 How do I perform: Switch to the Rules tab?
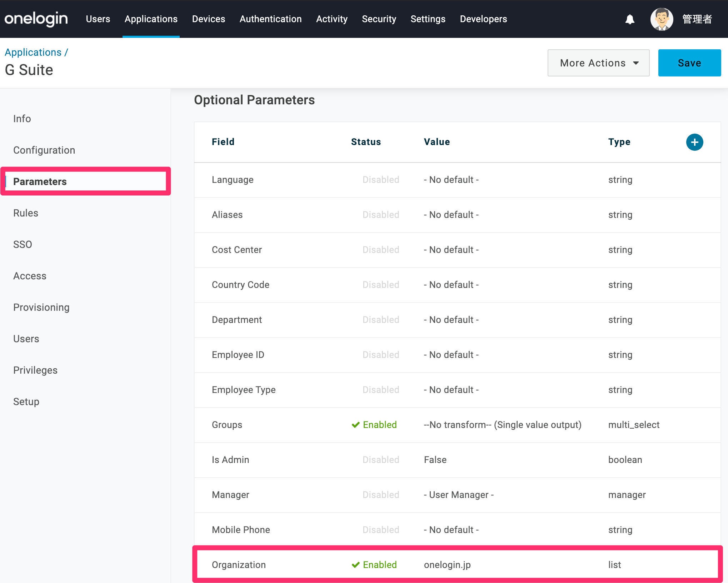click(x=26, y=213)
